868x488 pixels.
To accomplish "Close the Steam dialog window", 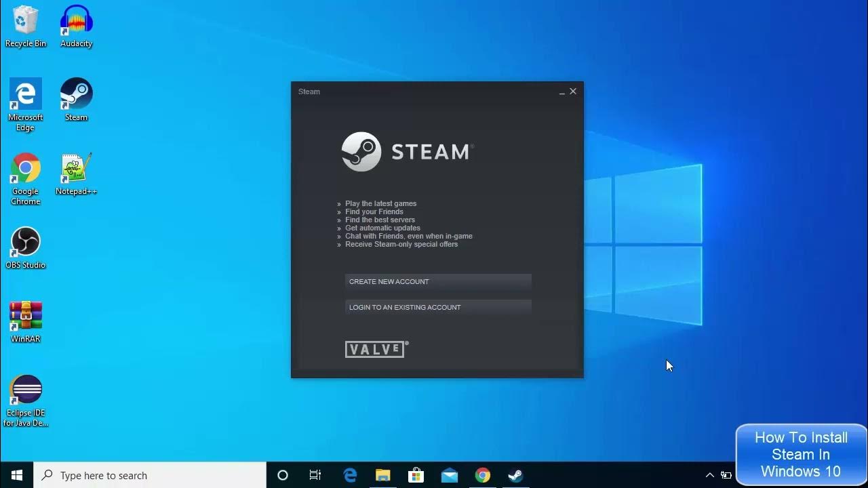I will pos(573,91).
